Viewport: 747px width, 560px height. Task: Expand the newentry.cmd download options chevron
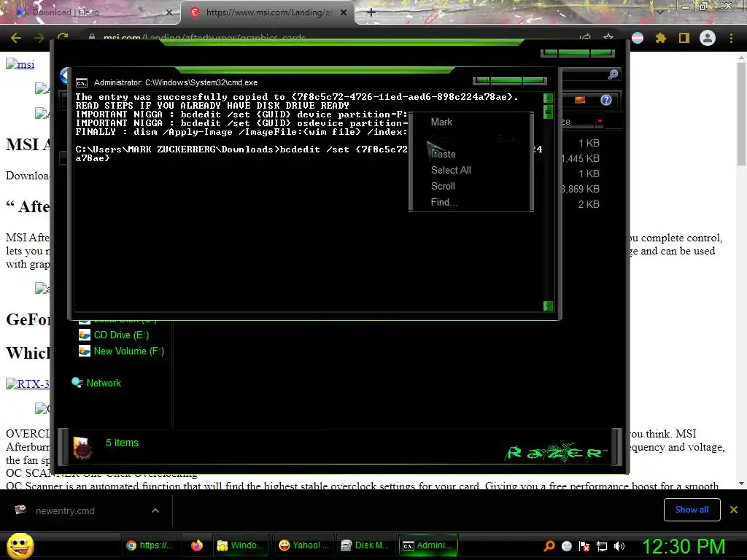pos(155,510)
